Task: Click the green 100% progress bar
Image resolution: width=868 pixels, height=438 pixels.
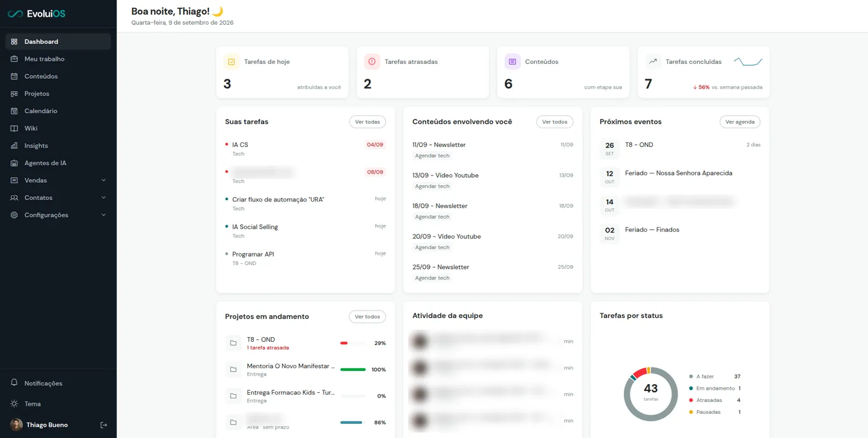Action: pyautogui.click(x=353, y=370)
